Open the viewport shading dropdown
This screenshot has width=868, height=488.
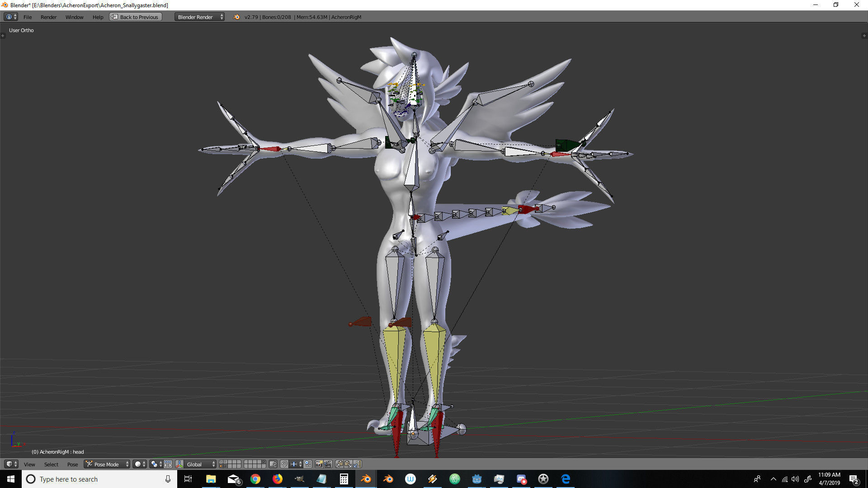point(140,464)
